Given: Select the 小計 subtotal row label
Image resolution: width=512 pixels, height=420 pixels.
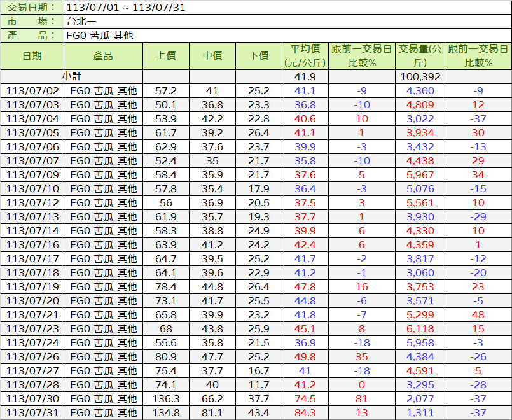Looking at the screenshot, I should click(71, 76).
